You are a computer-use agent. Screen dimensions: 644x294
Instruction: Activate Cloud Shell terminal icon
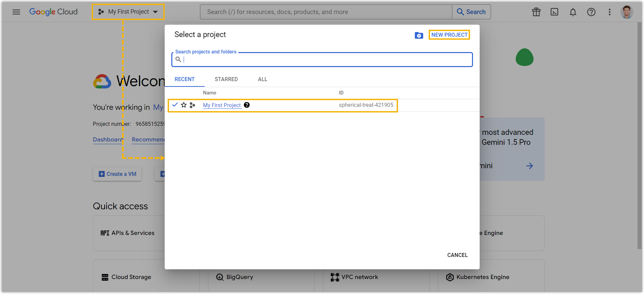pyautogui.click(x=554, y=12)
